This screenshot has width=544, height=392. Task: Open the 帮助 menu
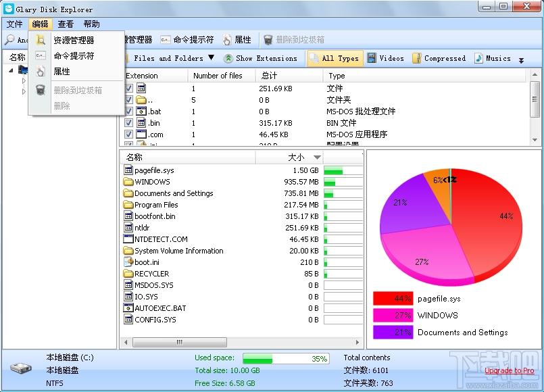click(92, 24)
